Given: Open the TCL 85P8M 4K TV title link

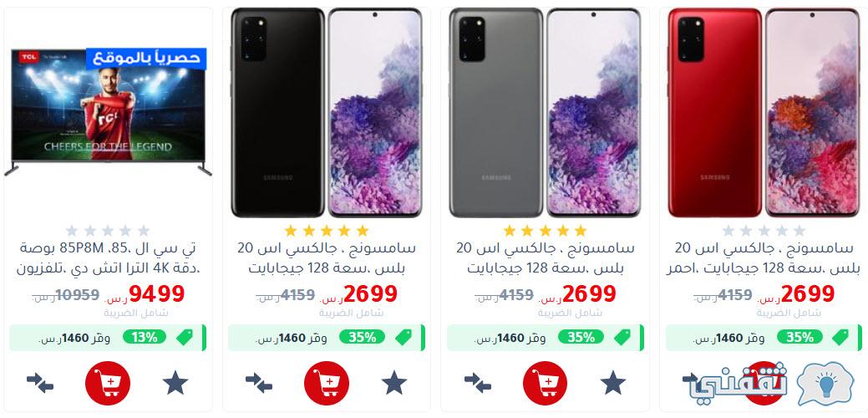Looking at the screenshot, I should pyautogui.click(x=109, y=258).
